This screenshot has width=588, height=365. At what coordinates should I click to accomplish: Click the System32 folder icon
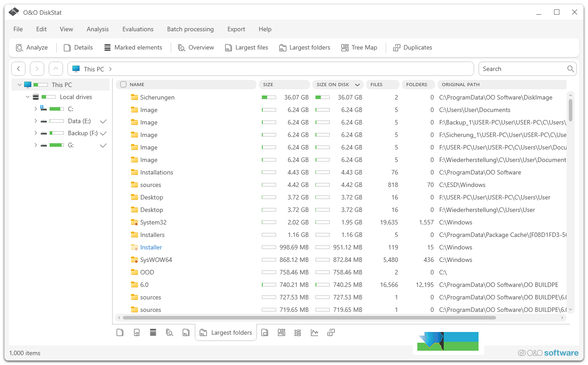[x=134, y=222]
